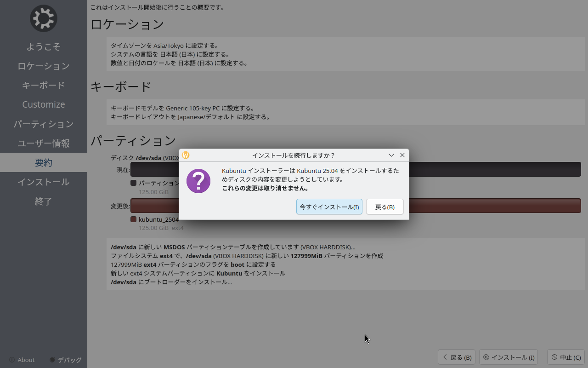Confirm with 今すぐインストール(I) in the dialog

(x=329, y=207)
